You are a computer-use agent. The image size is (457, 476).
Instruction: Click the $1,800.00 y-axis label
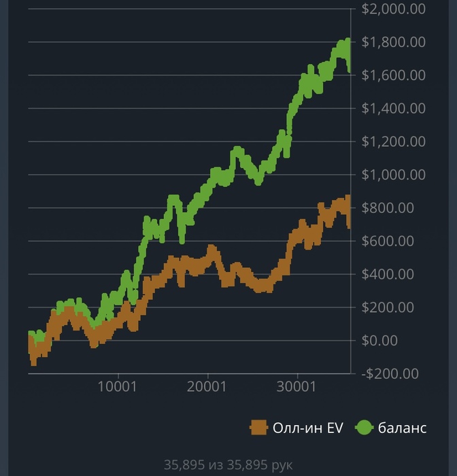coord(394,42)
